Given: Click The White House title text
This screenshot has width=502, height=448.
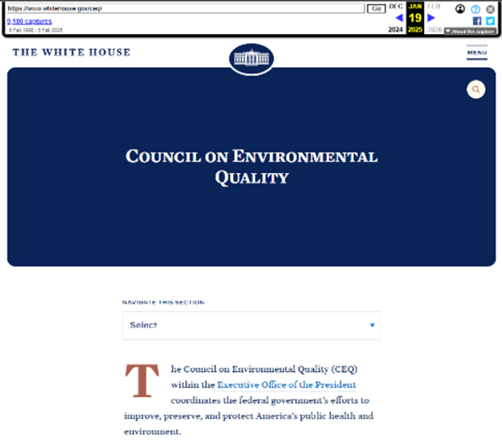Looking at the screenshot, I should 72,52.
